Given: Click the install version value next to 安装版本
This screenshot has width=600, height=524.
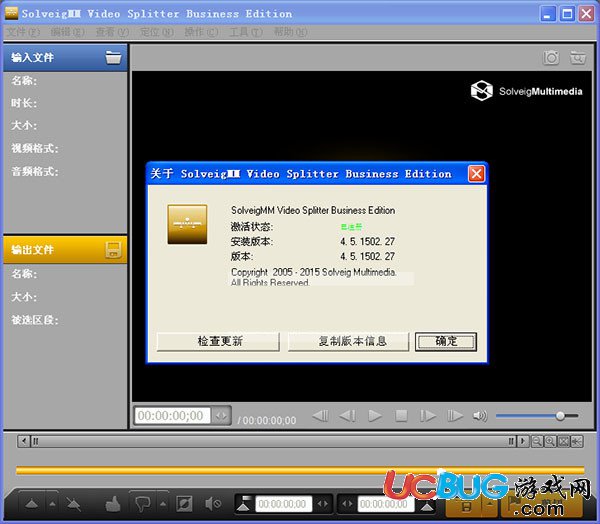Looking at the screenshot, I should coord(367,242).
